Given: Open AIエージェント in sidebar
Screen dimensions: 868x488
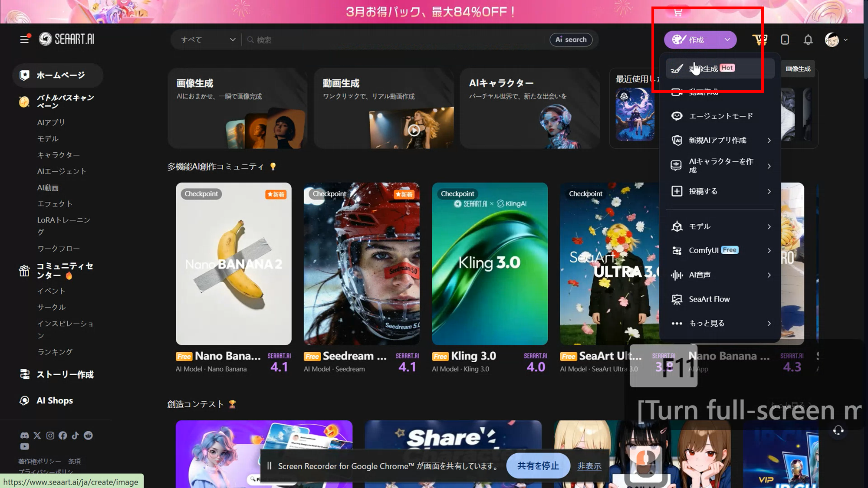Looking at the screenshot, I should pyautogui.click(x=62, y=171).
